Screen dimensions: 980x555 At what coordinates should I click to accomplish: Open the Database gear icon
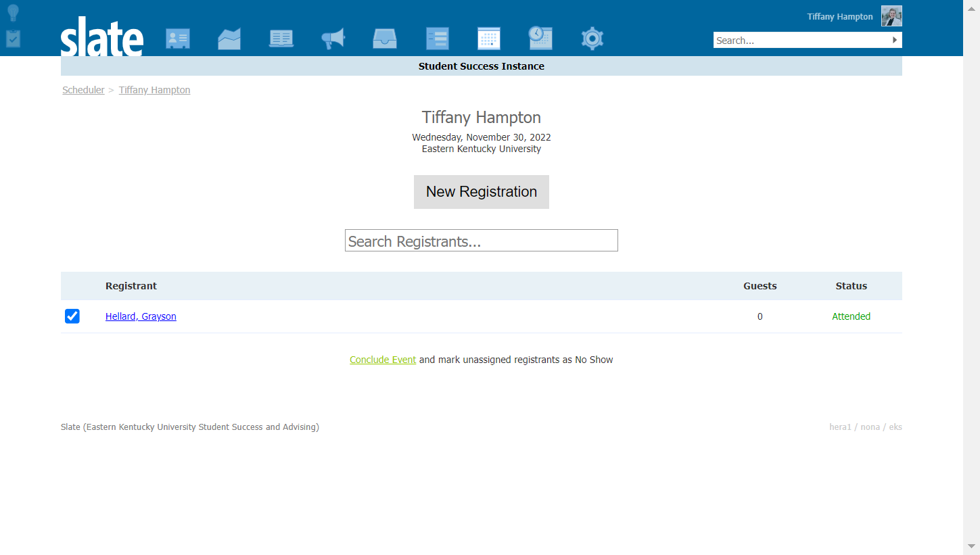pyautogui.click(x=592, y=39)
